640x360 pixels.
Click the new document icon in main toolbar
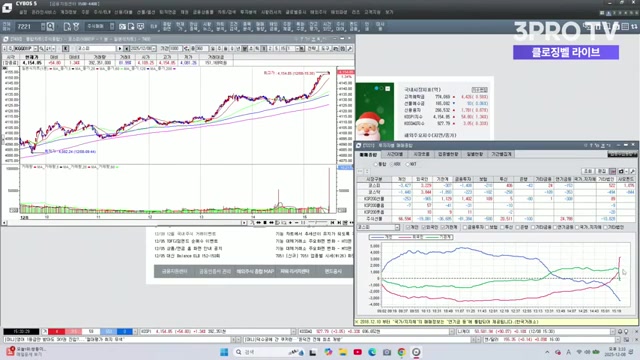(x=67, y=27)
